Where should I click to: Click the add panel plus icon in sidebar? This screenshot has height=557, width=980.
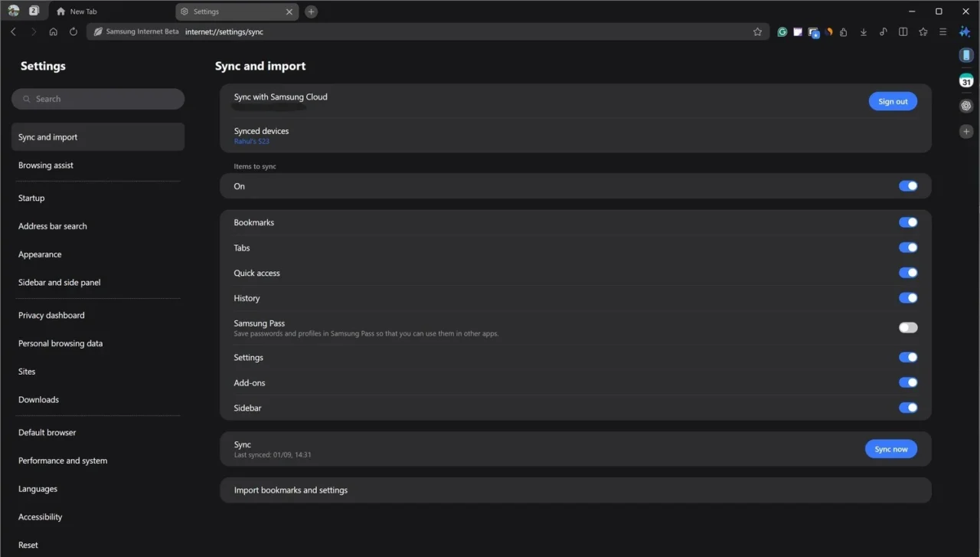point(966,131)
